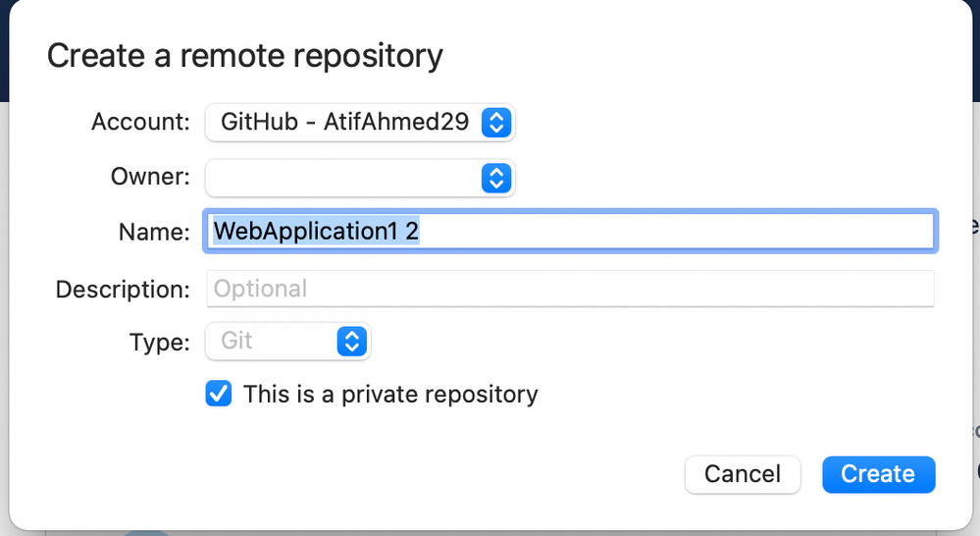The image size is (980, 536).
Task: Click the 'Create a remote repository' heading
Action: coord(245,56)
